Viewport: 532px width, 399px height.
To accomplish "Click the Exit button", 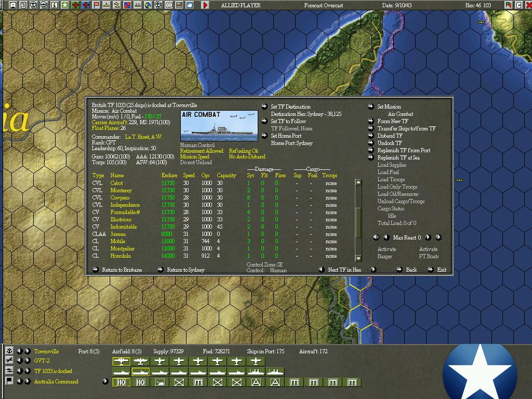I will tap(442, 270).
